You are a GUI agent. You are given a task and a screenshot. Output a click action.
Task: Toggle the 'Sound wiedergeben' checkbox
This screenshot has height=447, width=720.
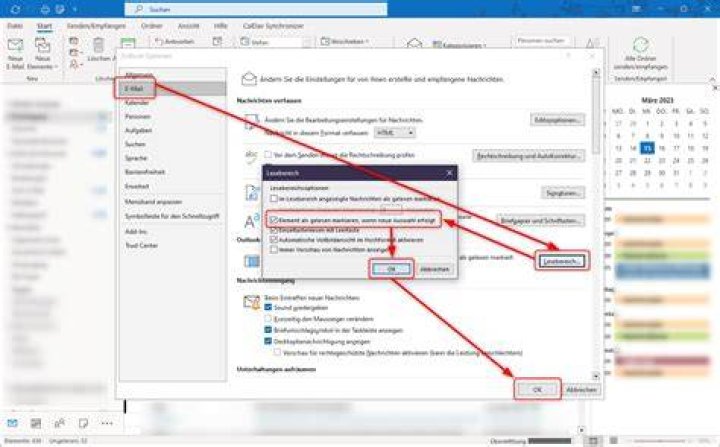pyautogui.click(x=268, y=307)
